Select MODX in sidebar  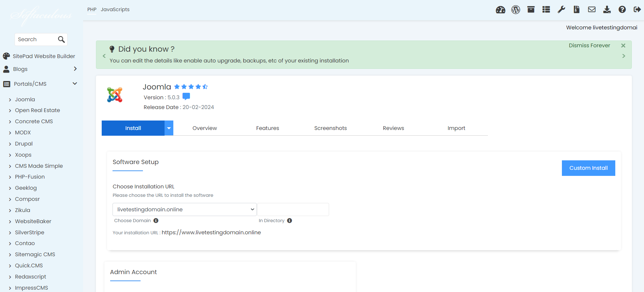coord(23,133)
